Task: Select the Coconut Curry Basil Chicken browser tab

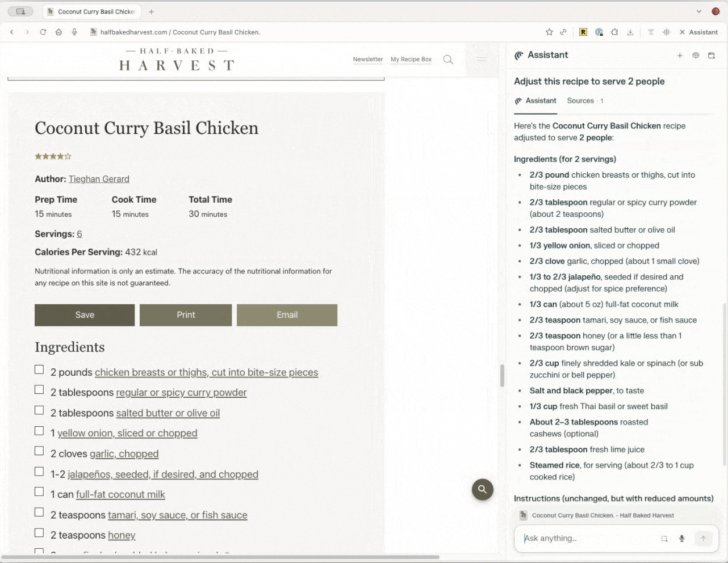Action: (x=95, y=11)
